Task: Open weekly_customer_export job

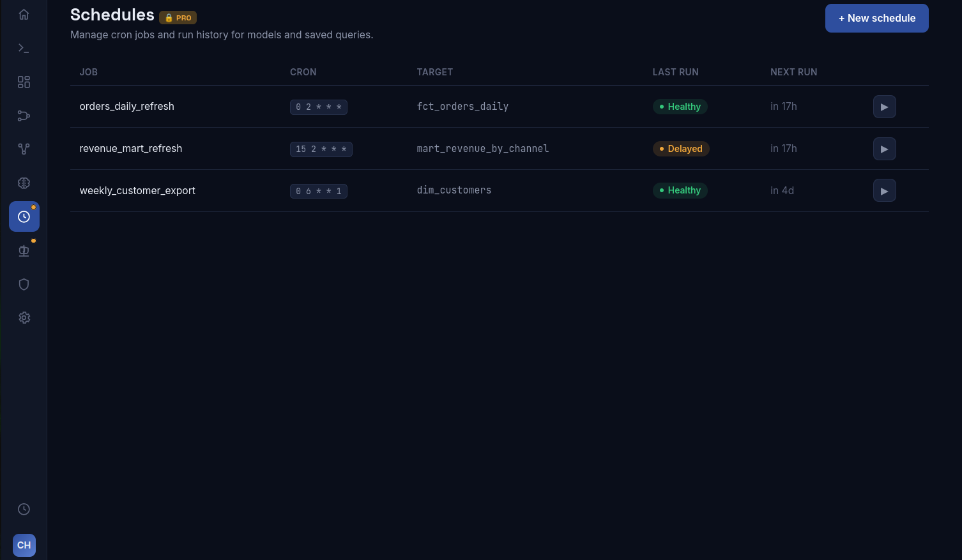Action: click(x=137, y=191)
